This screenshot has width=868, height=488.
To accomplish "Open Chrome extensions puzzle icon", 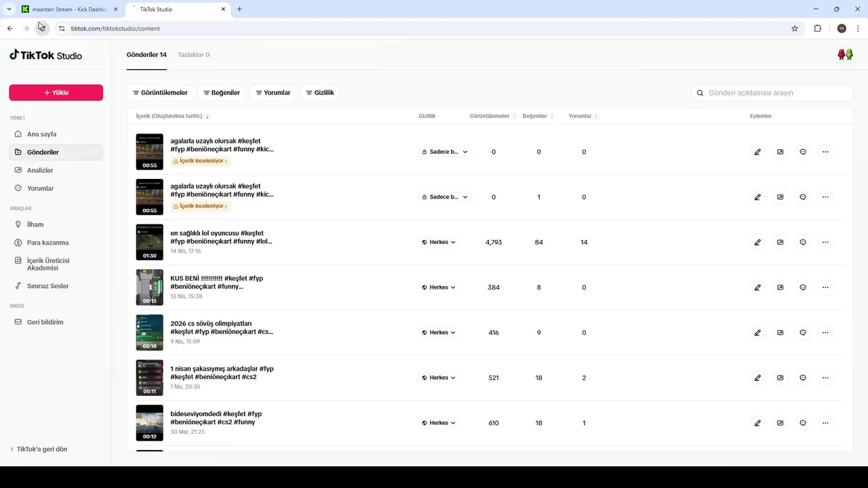I will click(817, 28).
